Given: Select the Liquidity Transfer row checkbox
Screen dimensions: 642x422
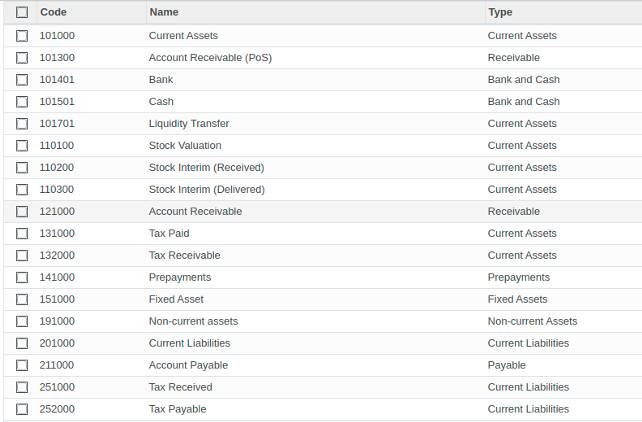Looking at the screenshot, I should tap(22, 124).
